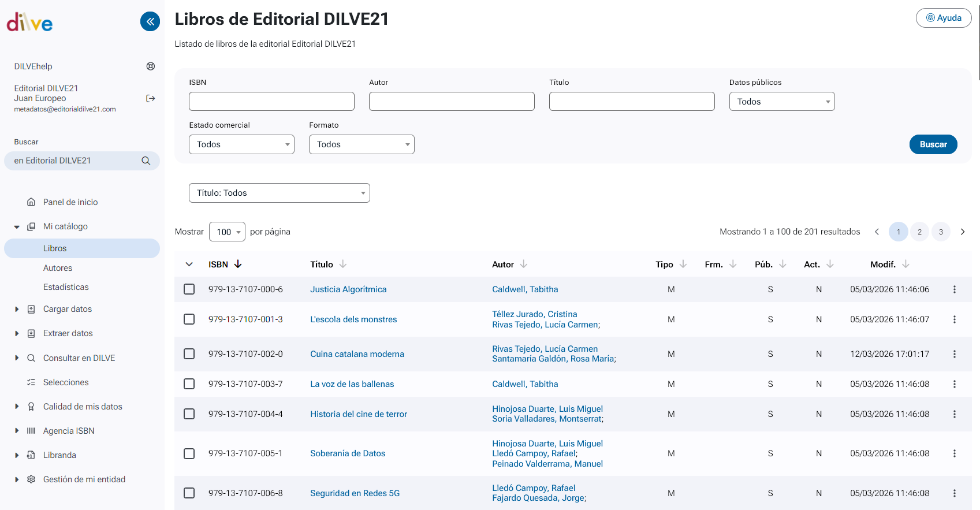Collapse the Mi catálogo tree arrow
980x510 pixels.
point(17,227)
